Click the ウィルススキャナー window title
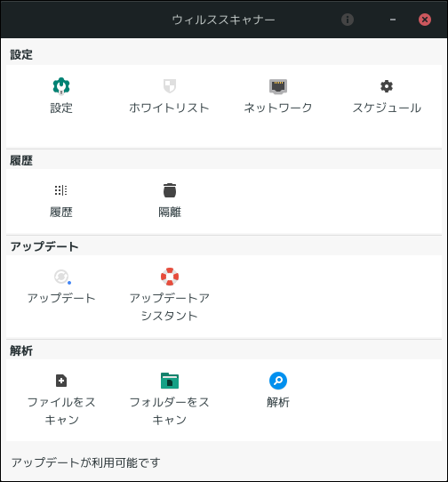Screen dimensions: 448x482 pos(223,20)
